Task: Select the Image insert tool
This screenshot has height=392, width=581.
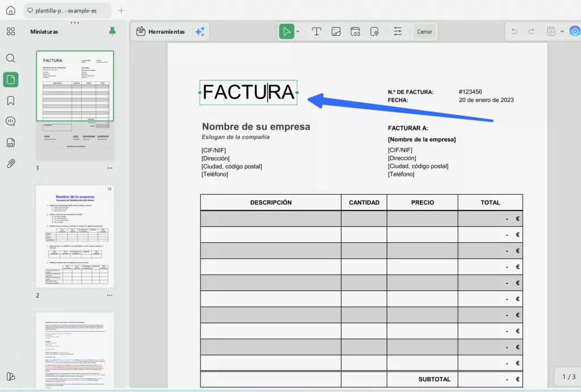Action: click(x=336, y=32)
